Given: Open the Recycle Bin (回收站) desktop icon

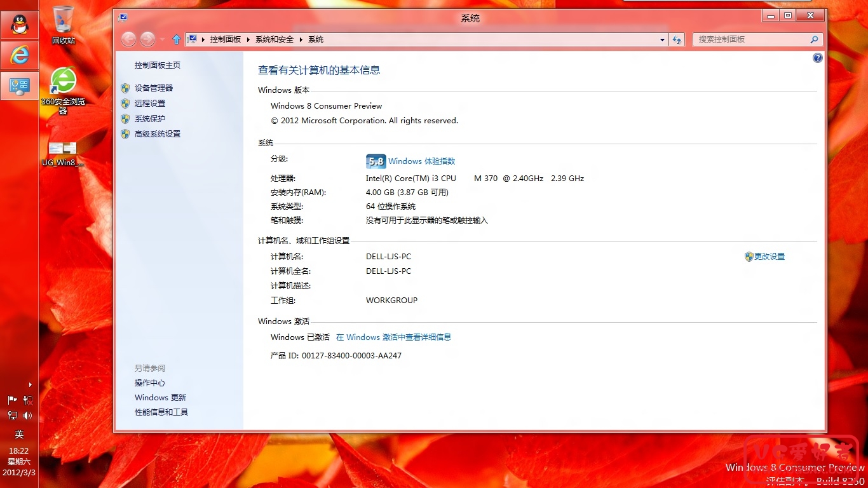Looking at the screenshot, I should point(63,24).
